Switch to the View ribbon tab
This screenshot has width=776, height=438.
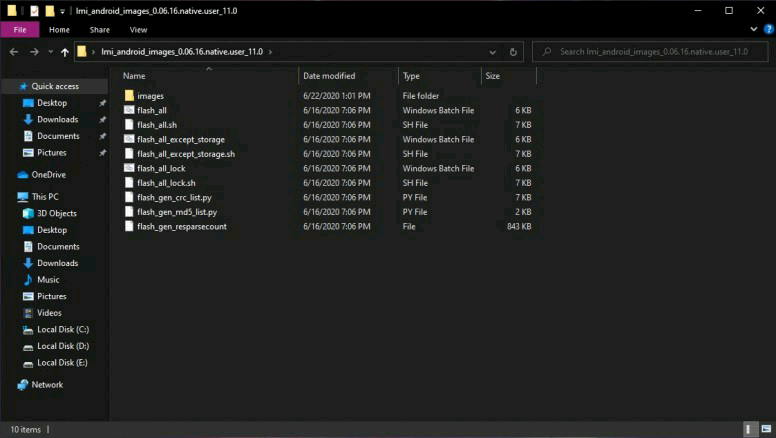(138, 30)
